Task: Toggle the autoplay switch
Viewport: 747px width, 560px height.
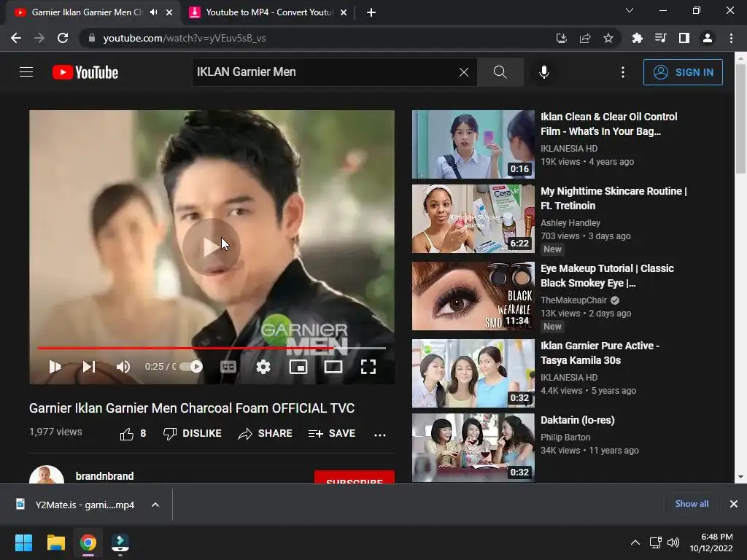Action: pos(192,367)
